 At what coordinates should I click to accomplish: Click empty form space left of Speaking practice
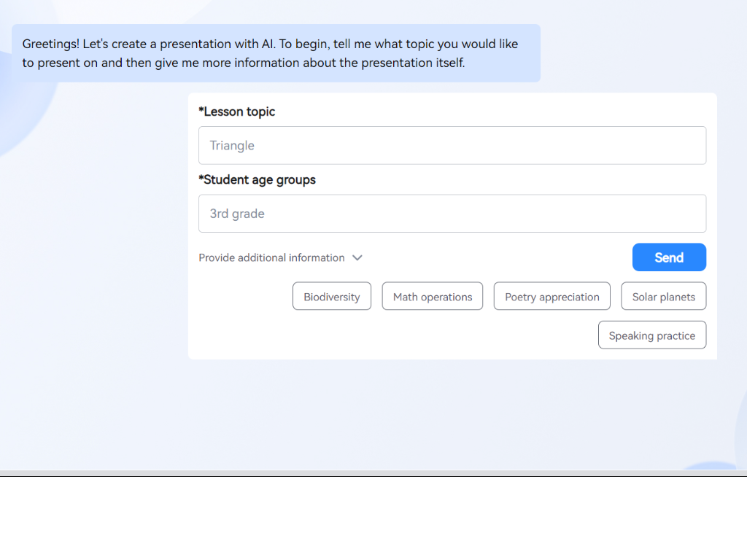pyautogui.click(x=394, y=336)
